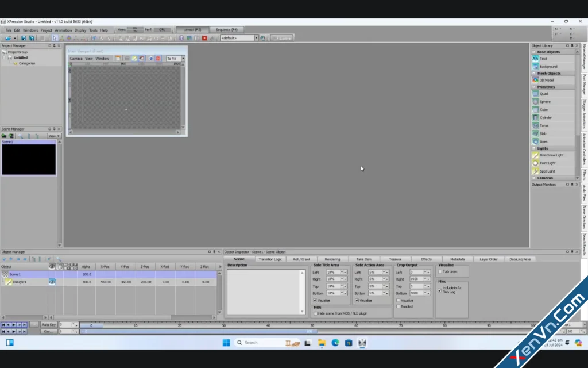Screen dimensions: 588x368
Task: Open the Tools menu
Action: 93,30
